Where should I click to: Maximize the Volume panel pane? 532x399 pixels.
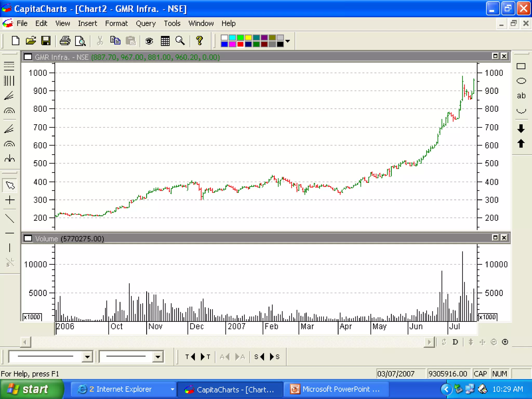click(495, 237)
